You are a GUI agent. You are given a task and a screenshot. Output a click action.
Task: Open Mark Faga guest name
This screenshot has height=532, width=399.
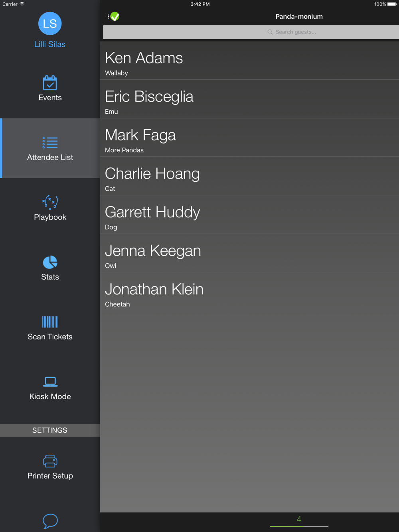(x=140, y=135)
